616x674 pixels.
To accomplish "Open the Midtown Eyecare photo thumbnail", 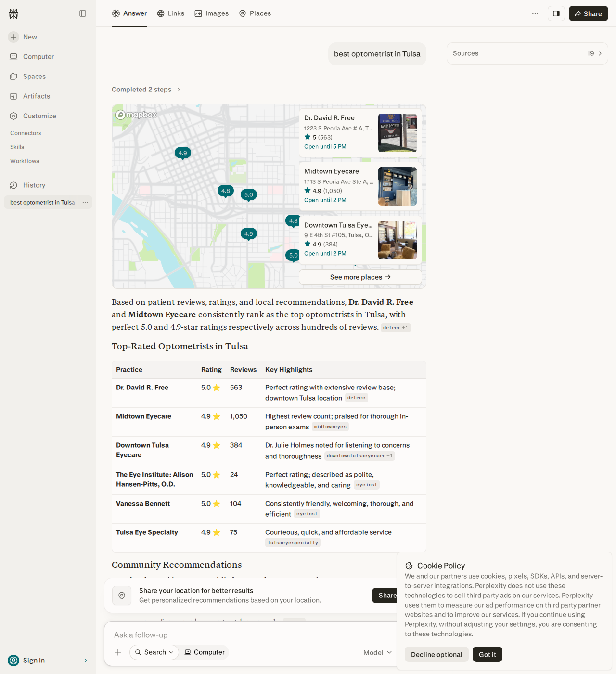I will point(398,186).
